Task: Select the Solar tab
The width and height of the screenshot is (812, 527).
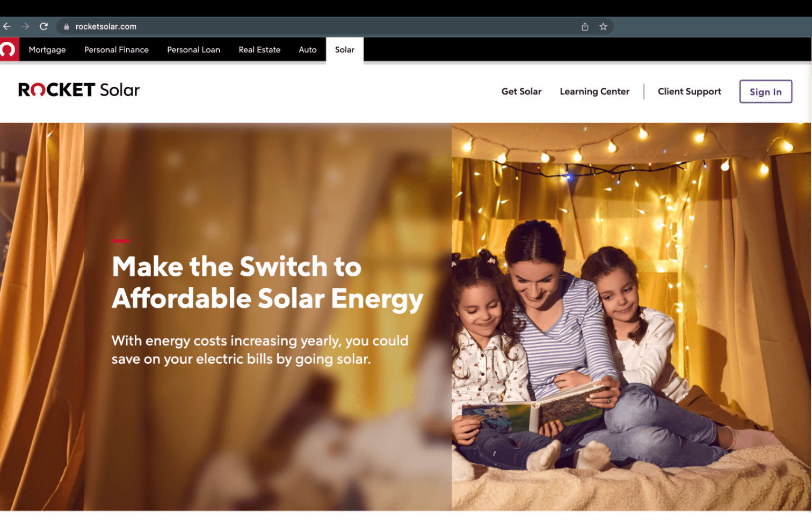Action: click(x=345, y=50)
